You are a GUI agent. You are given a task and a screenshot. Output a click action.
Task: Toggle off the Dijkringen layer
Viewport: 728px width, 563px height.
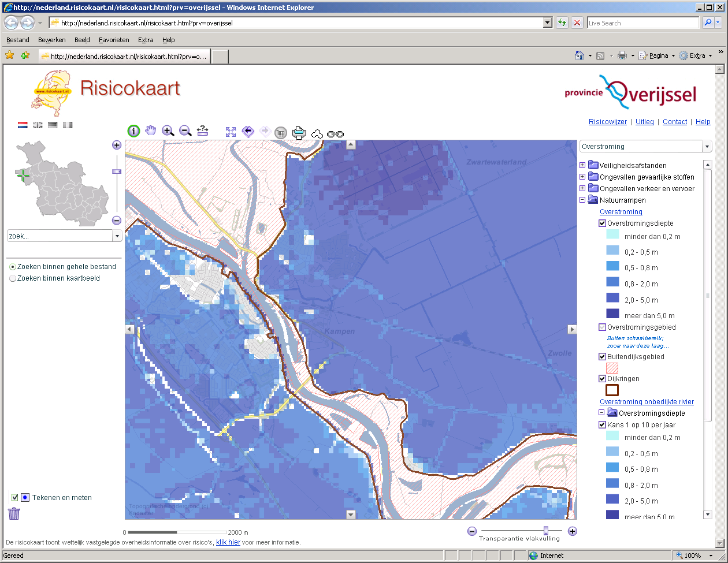click(601, 379)
